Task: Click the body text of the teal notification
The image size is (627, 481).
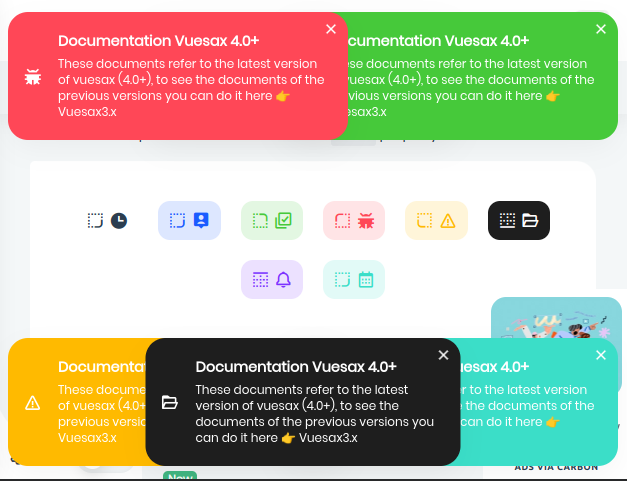Action: [x=527, y=405]
